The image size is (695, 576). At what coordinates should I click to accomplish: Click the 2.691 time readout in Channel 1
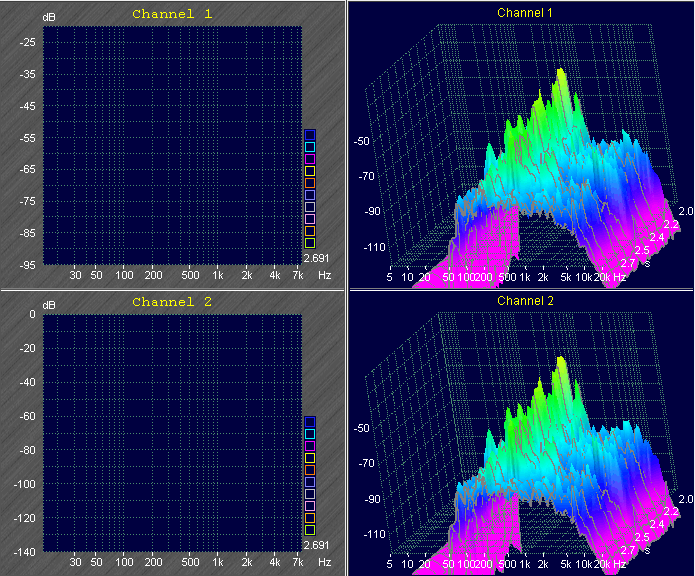click(317, 257)
